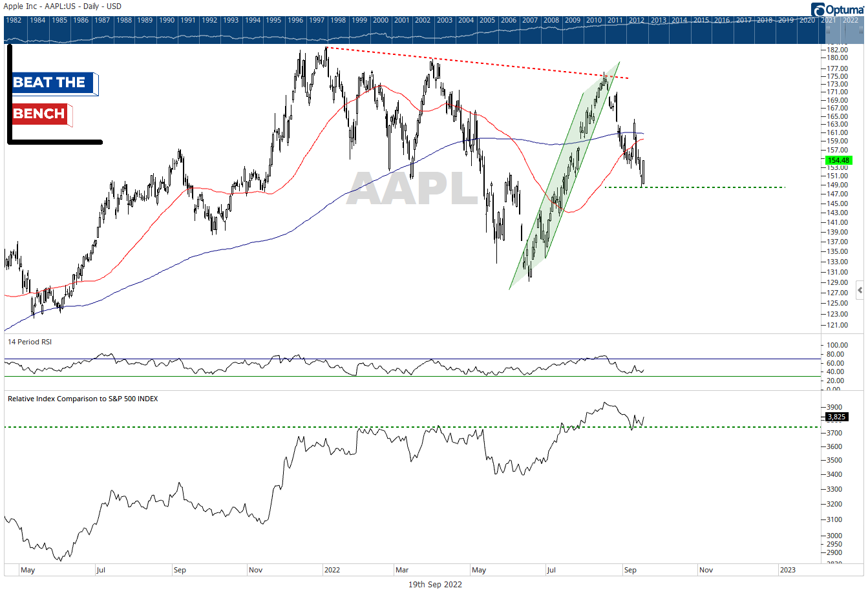Jump to 1990 in the timeline strip

(x=167, y=20)
